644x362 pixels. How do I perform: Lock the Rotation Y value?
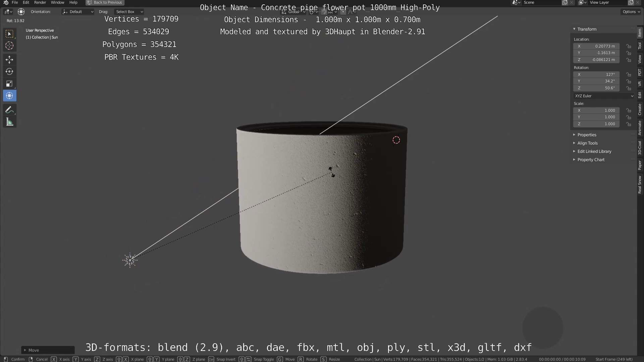629,81
